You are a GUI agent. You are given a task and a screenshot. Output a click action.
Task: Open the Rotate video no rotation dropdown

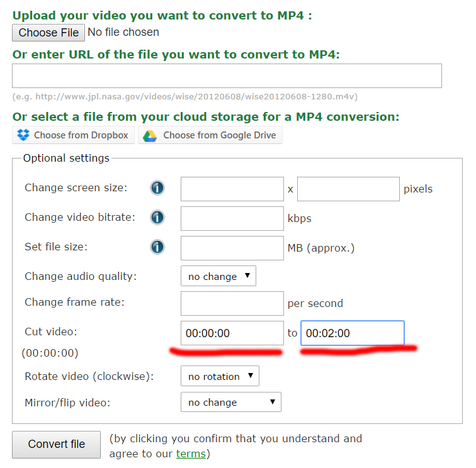tap(220, 376)
